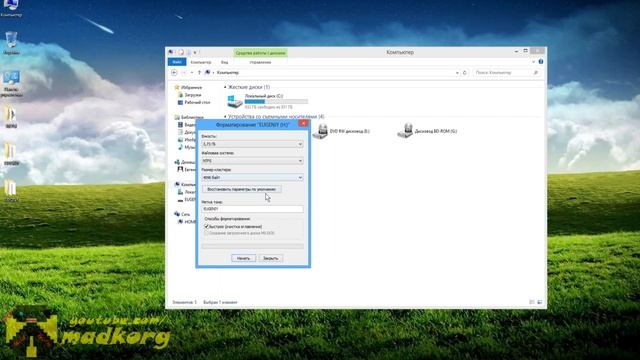The height and width of the screenshot is (360, 640).
Task: Switch to details view icon in status bar
Action: click(532, 302)
